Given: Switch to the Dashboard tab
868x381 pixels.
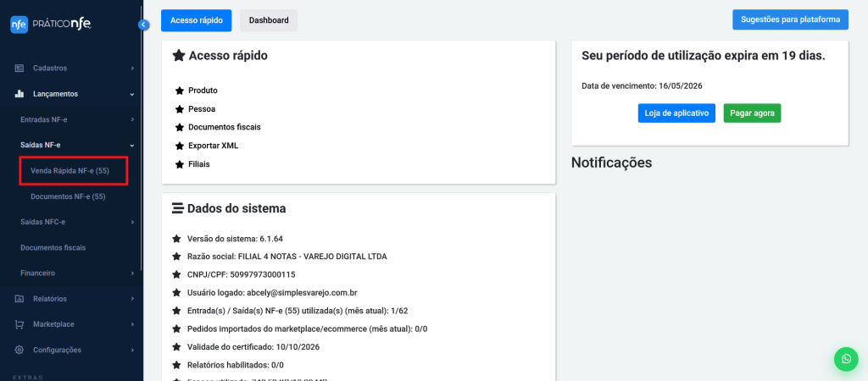Looking at the screenshot, I should (268, 19).
